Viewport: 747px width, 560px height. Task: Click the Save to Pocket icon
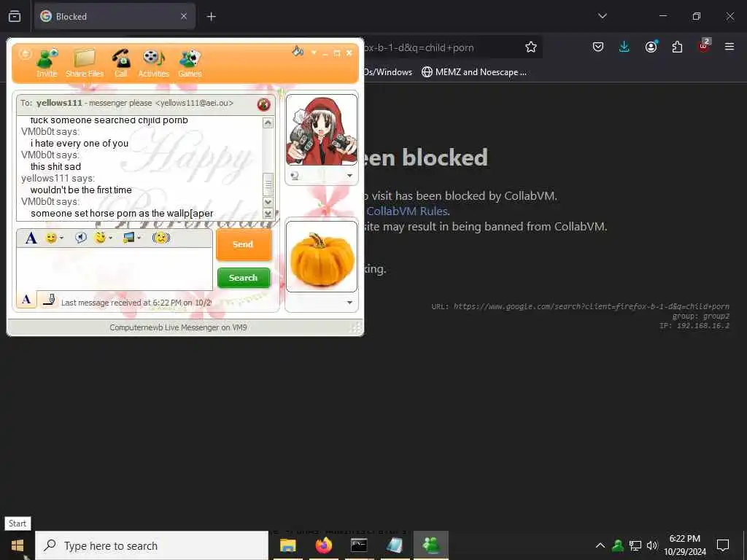[598, 47]
